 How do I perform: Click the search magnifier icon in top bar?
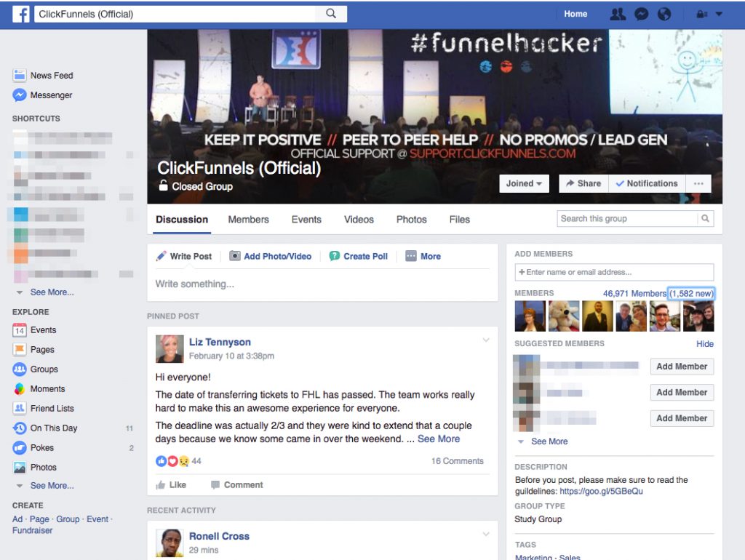click(331, 14)
